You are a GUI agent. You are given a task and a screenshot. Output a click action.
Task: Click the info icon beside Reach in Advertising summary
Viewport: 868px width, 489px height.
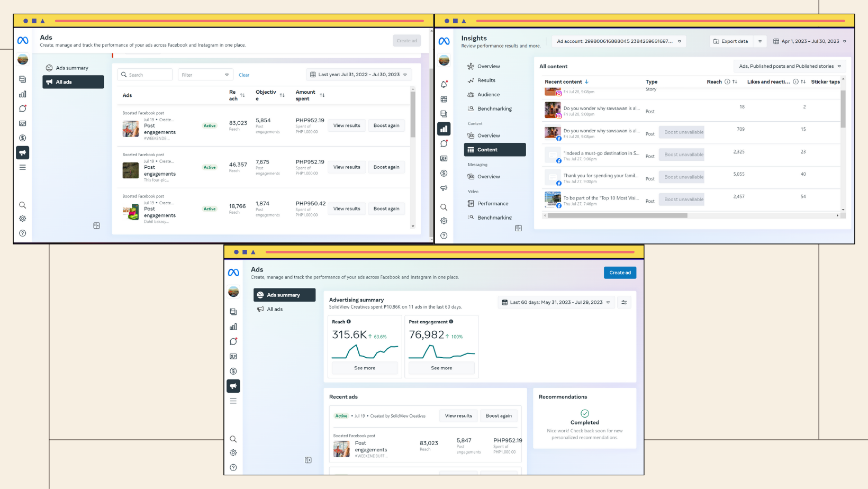click(348, 322)
